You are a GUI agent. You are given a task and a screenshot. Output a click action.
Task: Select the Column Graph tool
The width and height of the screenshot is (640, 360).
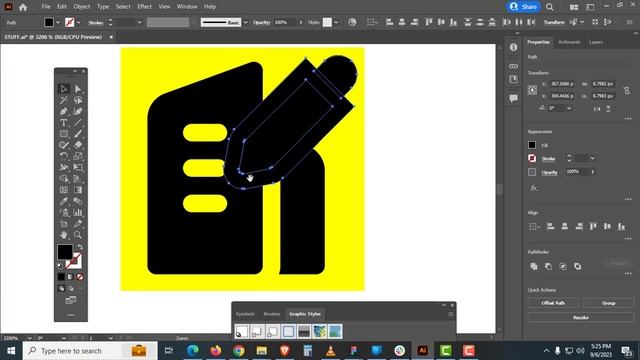[x=78, y=212]
